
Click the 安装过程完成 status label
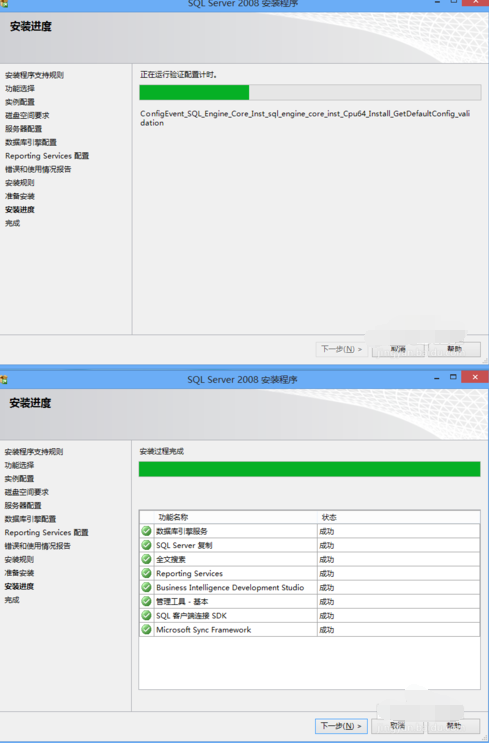162,452
